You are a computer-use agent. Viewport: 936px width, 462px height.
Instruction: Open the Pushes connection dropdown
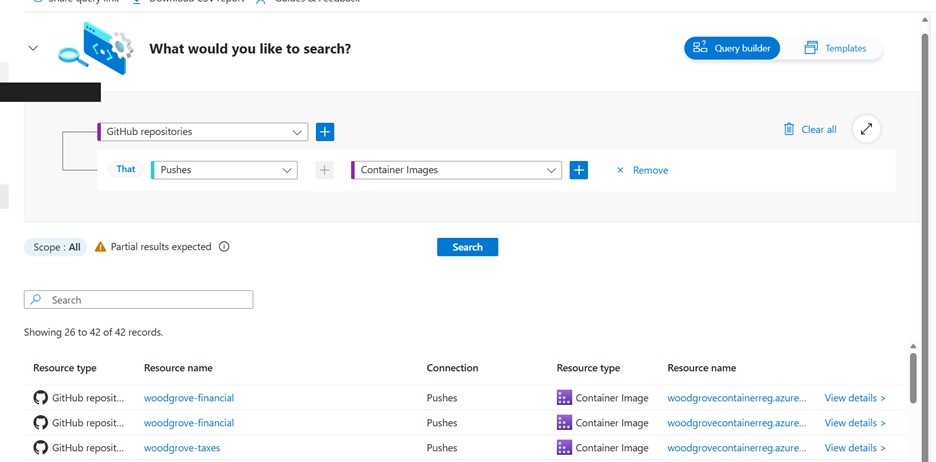click(224, 170)
